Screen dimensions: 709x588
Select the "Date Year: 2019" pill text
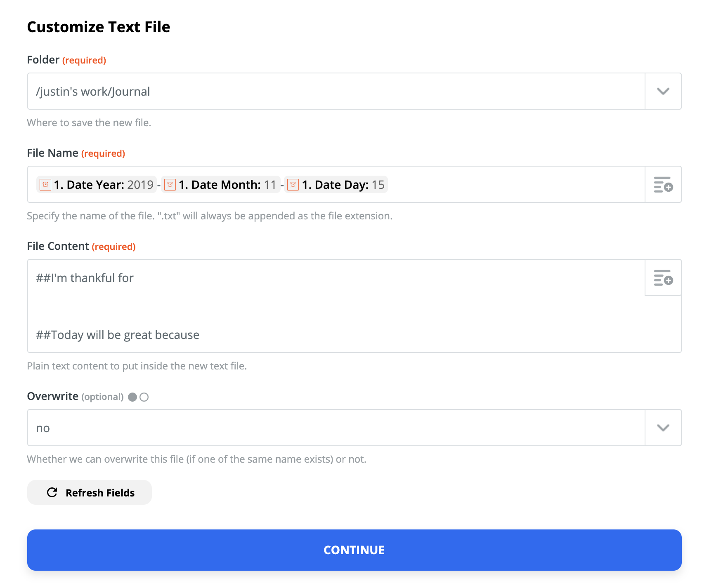coord(104,185)
